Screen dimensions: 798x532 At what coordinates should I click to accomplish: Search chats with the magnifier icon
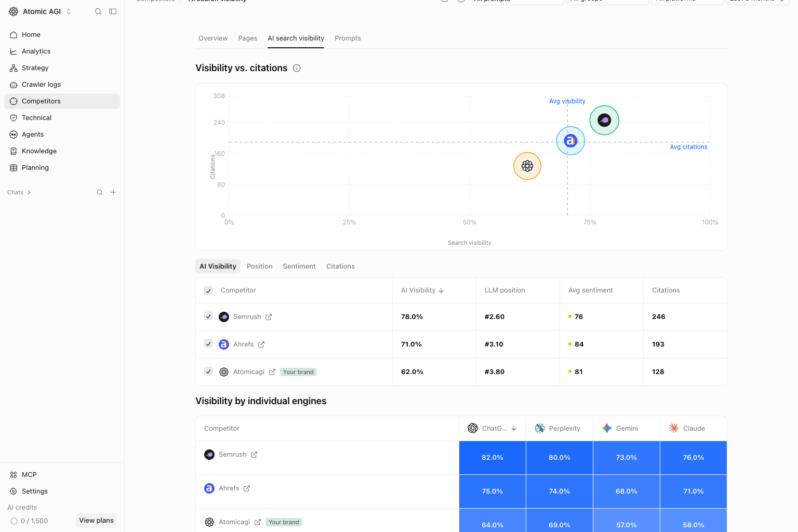pyautogui.click(x=100, y=192)
